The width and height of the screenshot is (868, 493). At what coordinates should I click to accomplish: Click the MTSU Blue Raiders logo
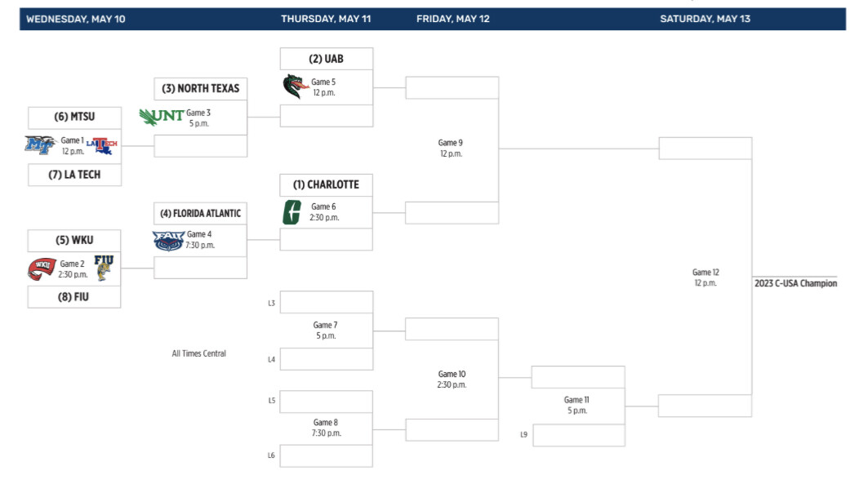[x=40, y=145]
